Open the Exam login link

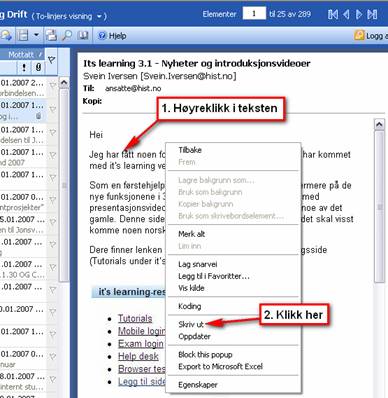pos(141,344)
